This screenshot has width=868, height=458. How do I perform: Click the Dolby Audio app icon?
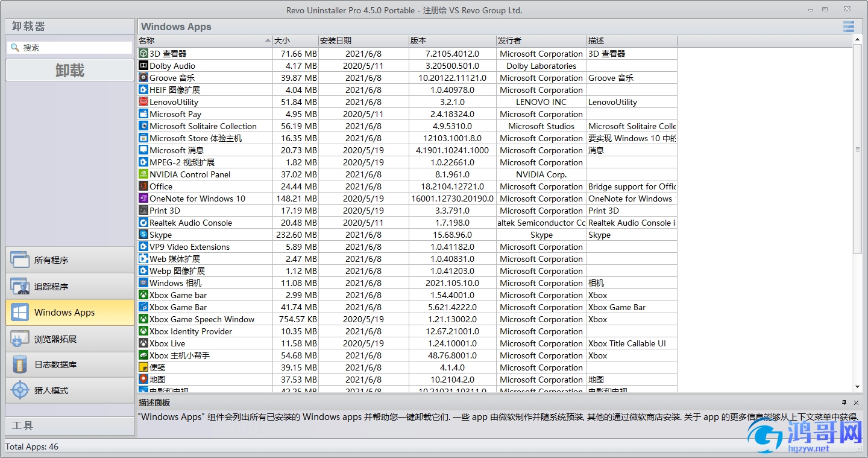[143, 66]
